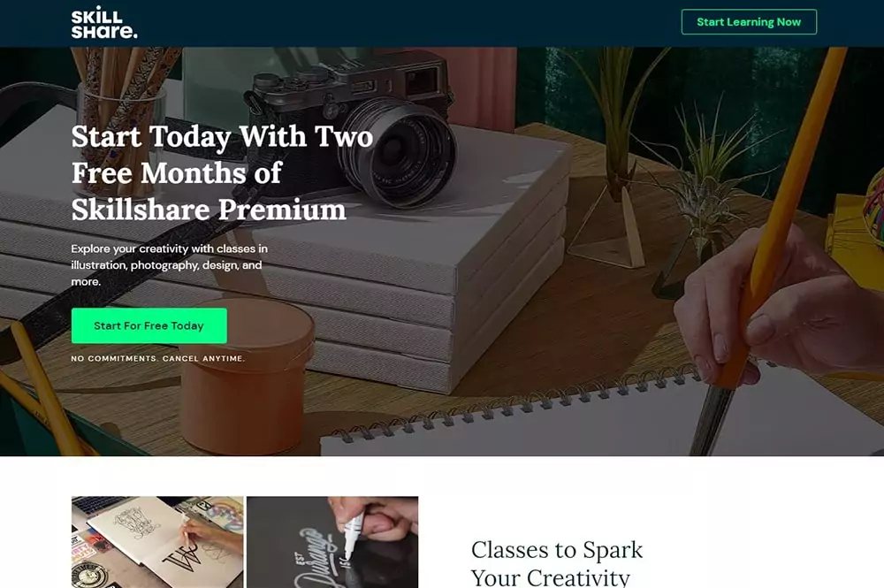Click the terracotta jar on the desk
884x588 pixels.
tap(247, 378)
